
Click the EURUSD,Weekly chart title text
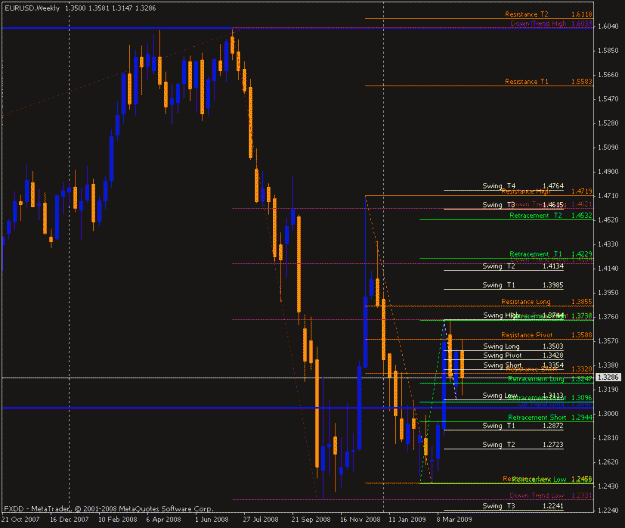pos(32,8)
